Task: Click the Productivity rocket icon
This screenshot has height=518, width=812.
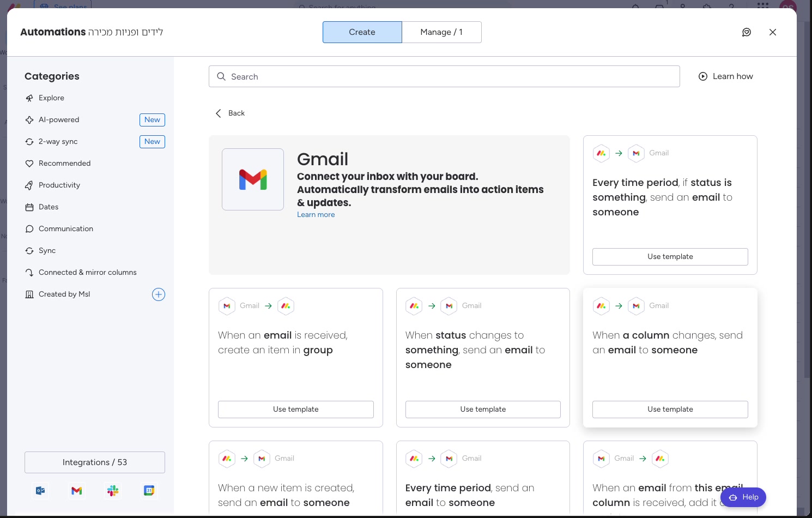Action: coord(29,185)
